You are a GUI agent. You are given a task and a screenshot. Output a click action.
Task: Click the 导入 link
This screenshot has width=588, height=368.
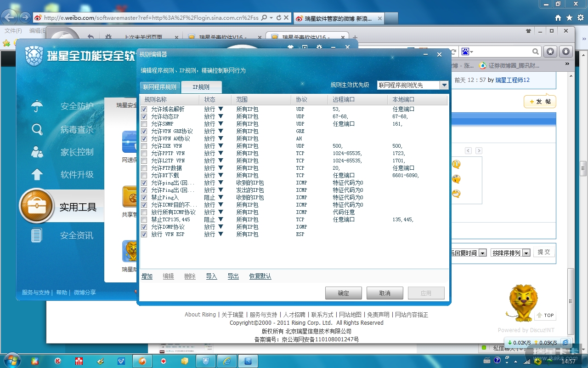(x=211, y=276)
